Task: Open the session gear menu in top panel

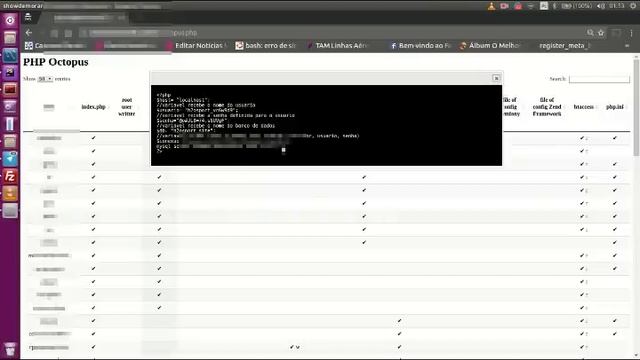Action: pyautogui.click(x=633, y=6)
